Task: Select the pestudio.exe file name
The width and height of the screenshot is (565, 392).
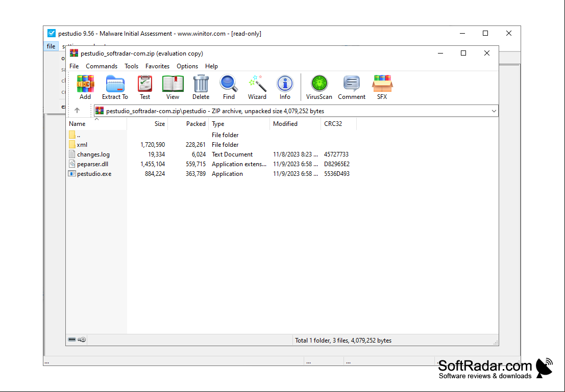Action: [x=94, y=174]
